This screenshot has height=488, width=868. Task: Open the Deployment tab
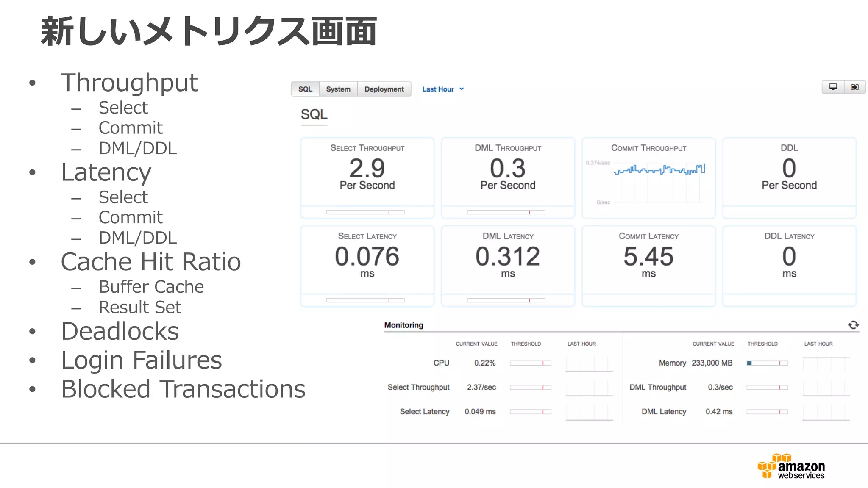[x=384, y=89]
